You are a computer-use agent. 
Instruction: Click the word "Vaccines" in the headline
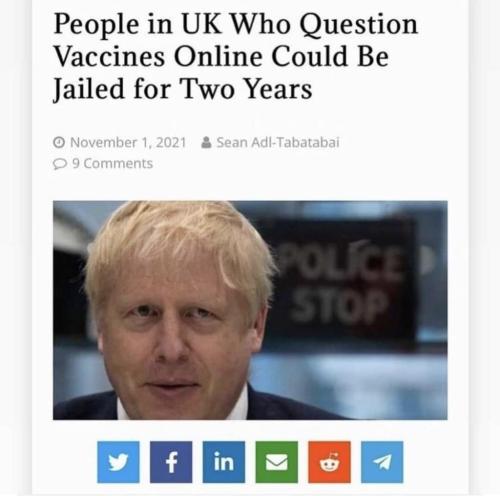pos(109,57)
